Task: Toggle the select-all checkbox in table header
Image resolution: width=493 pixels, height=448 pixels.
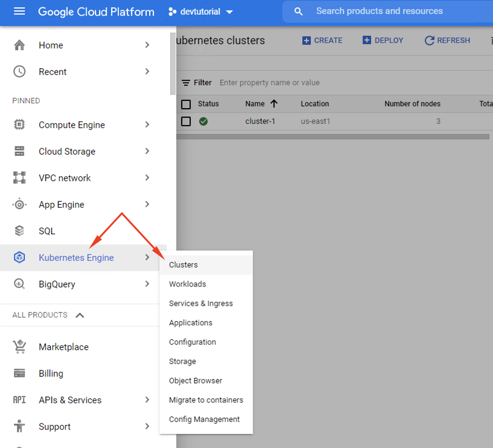Action: [x=186, y=104]
